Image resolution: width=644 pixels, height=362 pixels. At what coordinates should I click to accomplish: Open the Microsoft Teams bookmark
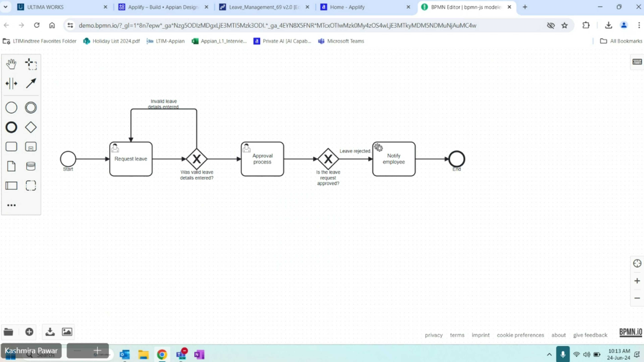341,41
